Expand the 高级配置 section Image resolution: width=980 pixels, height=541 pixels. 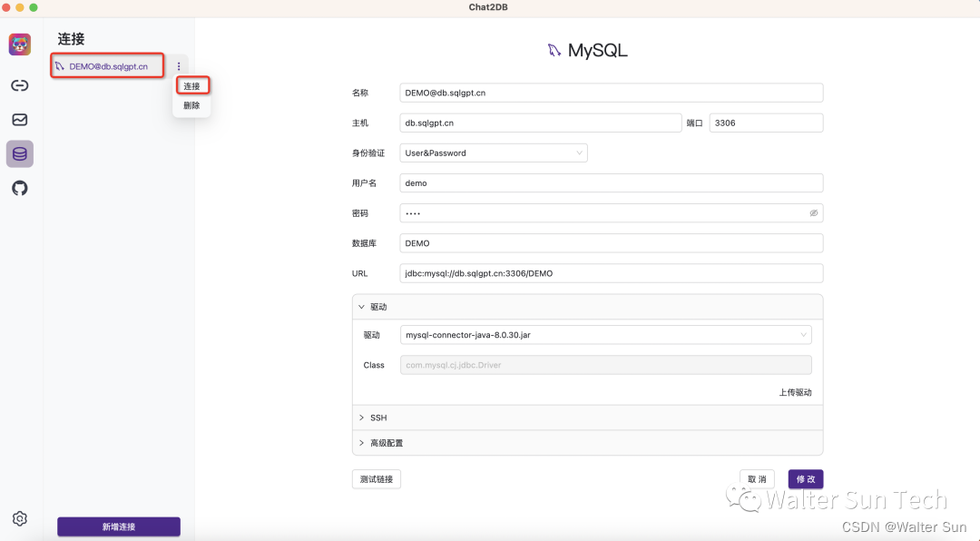click(x=587, y=443)
